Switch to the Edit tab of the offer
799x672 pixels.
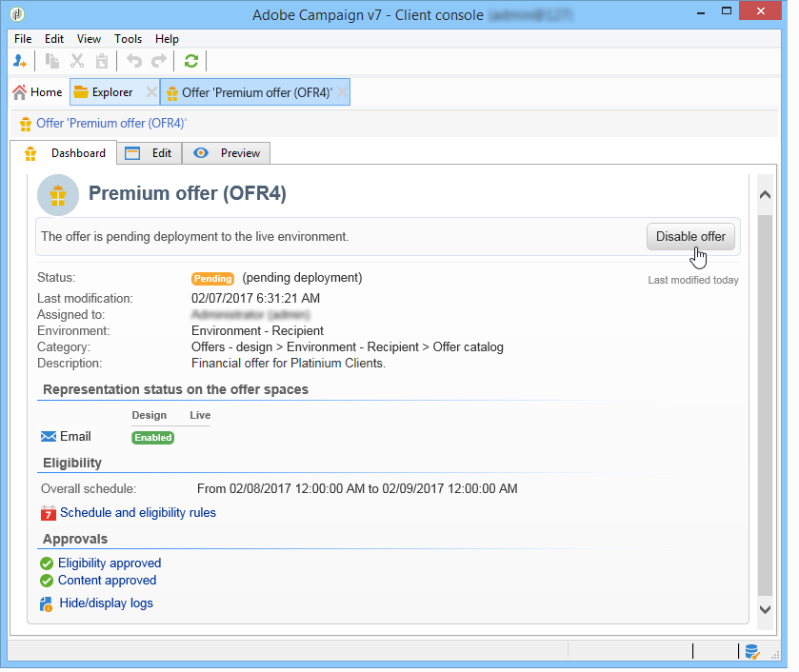pyautogui.click(x=149, y=153)
